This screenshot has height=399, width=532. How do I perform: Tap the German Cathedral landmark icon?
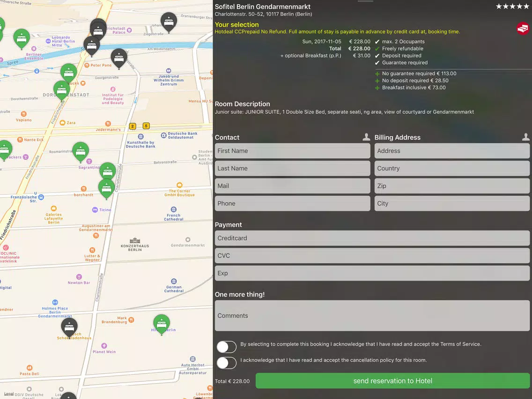tap(174, 281)
